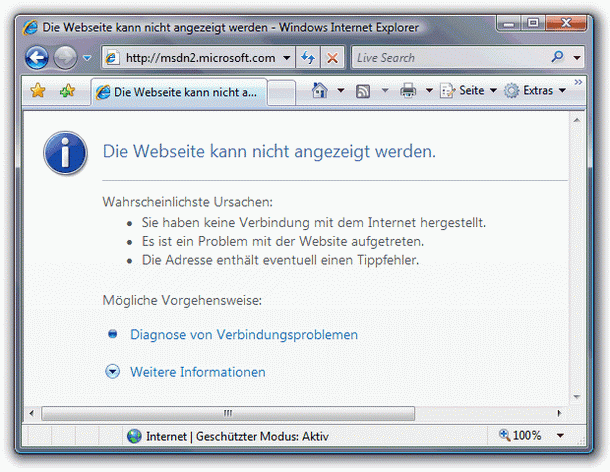Click 'Es ist ein Problem mit der Website aufgetreten.'

click(x=283, y=241)
